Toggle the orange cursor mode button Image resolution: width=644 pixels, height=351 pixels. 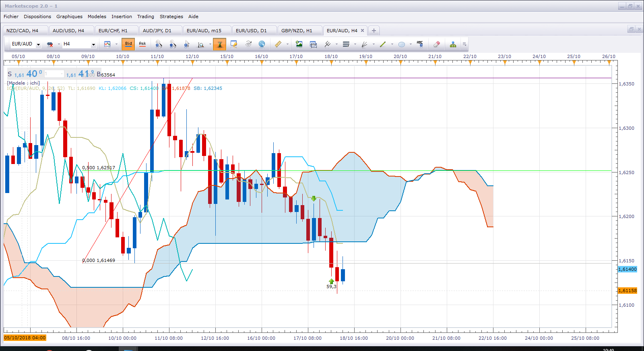[x=220, y=44]
